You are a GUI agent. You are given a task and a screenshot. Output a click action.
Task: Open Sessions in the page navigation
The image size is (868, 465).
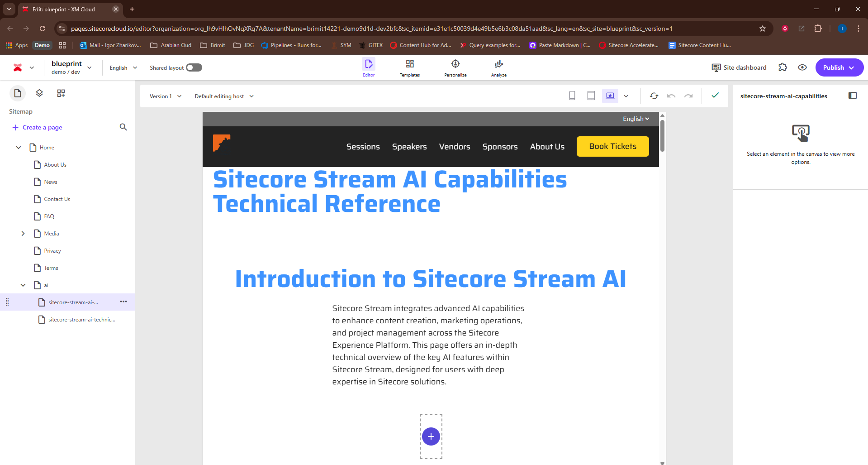(363, 147)
